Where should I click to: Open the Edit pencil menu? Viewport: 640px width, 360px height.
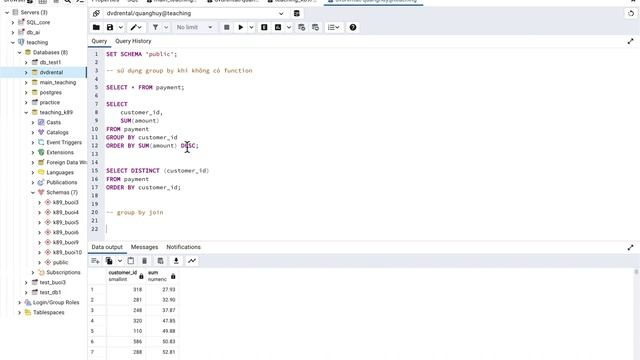[136, 27]
